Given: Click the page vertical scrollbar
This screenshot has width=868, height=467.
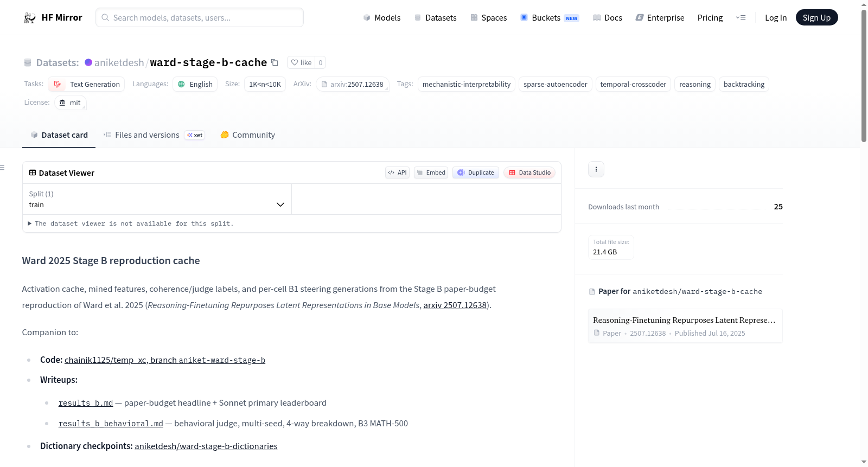Looking at the screenshot, I should point(864,76).
